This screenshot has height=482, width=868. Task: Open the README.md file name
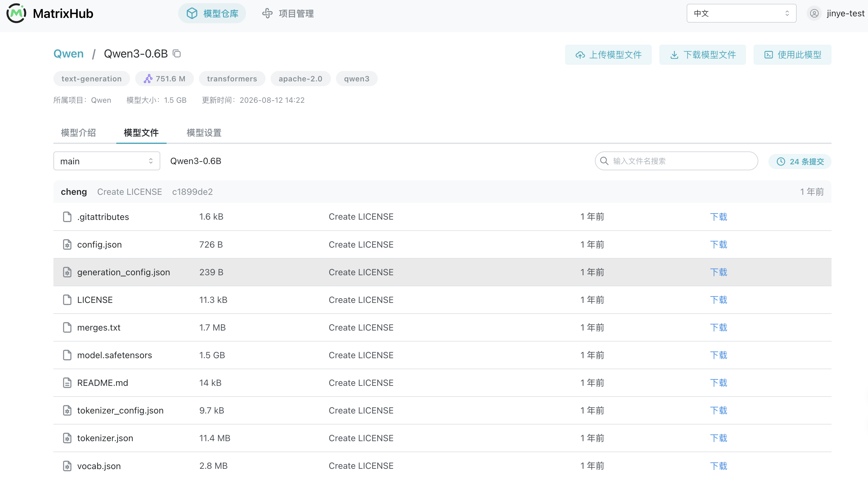coord(102,382)
